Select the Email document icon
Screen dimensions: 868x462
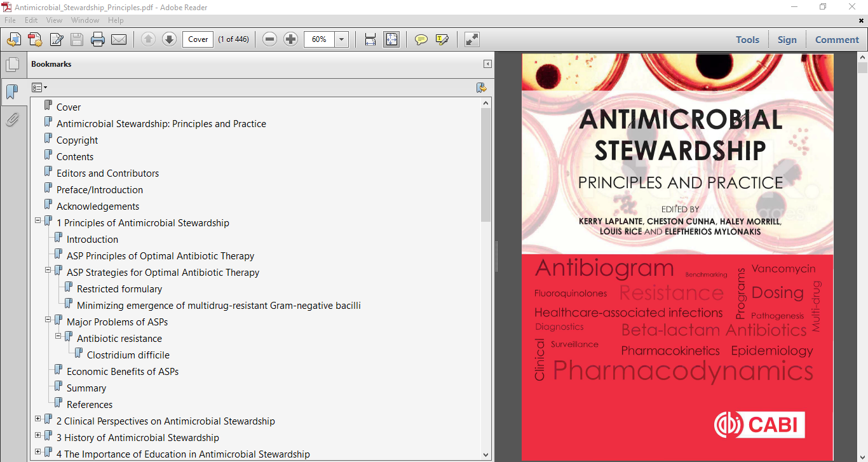click(118, 39)
